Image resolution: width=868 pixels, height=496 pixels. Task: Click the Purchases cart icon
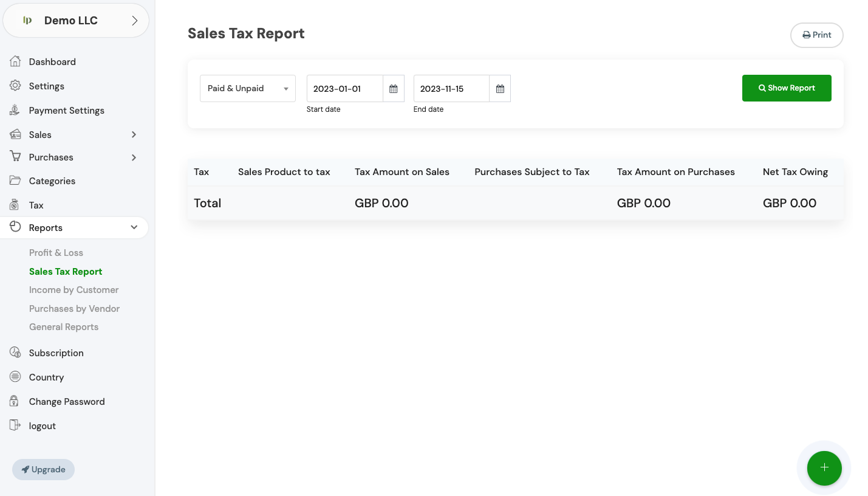[x=15, y=157]
